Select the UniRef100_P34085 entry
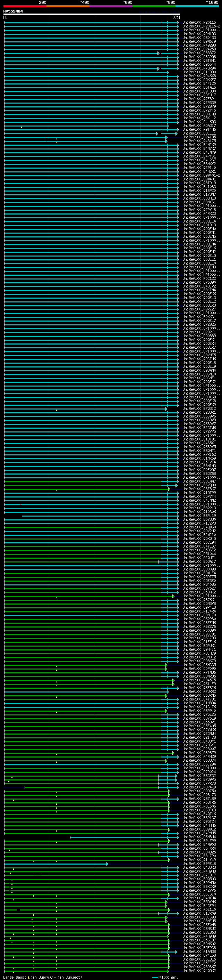The image size is (222, 980). tap(199, 585)
